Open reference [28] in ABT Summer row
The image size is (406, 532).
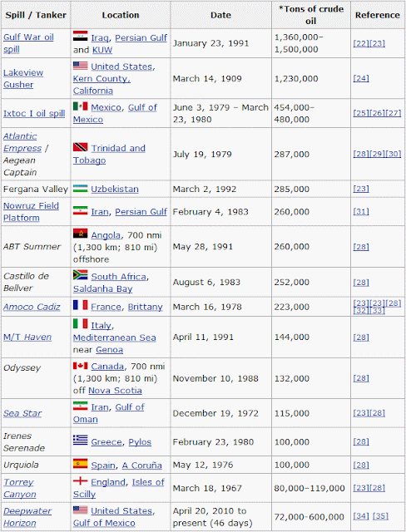point(361,247)
